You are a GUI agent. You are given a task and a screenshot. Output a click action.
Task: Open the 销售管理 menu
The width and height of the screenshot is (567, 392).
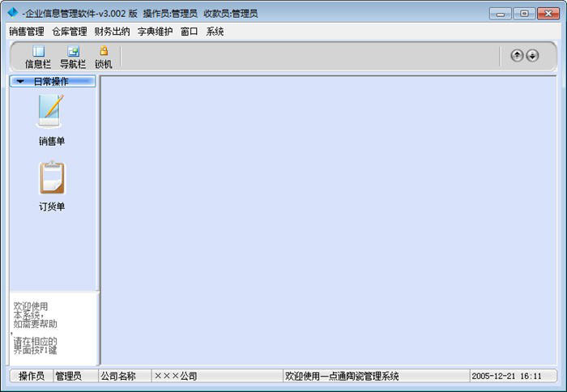[27, 32]
